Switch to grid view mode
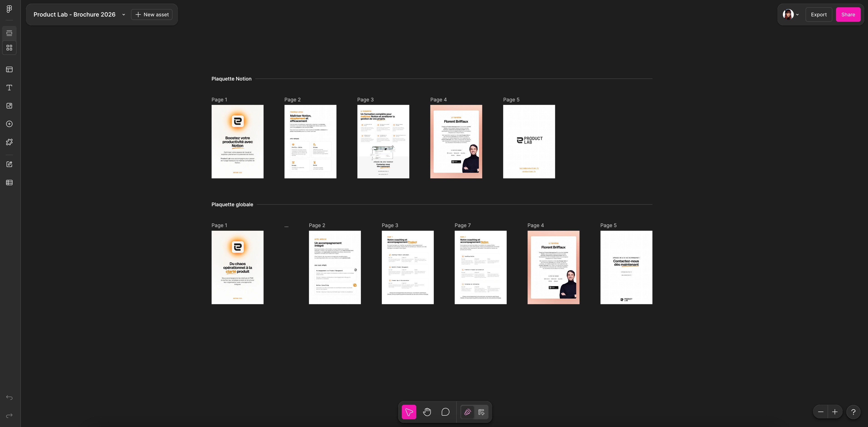The height and width of the screenshot is (427, 868). 10,48
